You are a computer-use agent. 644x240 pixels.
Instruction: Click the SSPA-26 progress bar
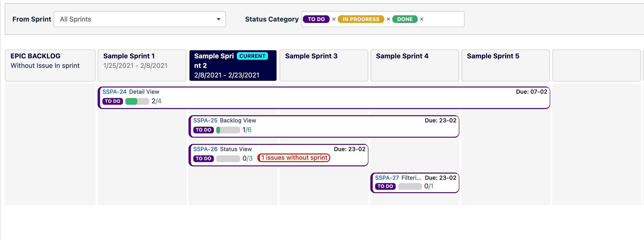(228, 159)
